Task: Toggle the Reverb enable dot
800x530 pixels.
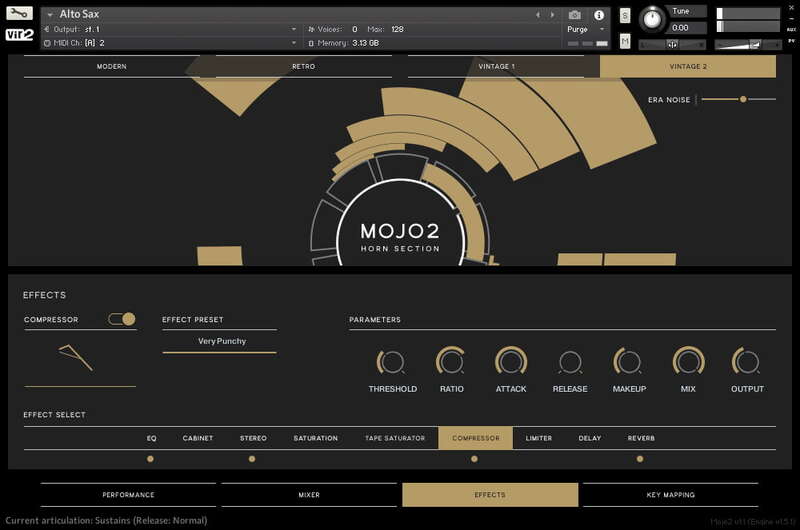Action: click(x=640, y=459)
